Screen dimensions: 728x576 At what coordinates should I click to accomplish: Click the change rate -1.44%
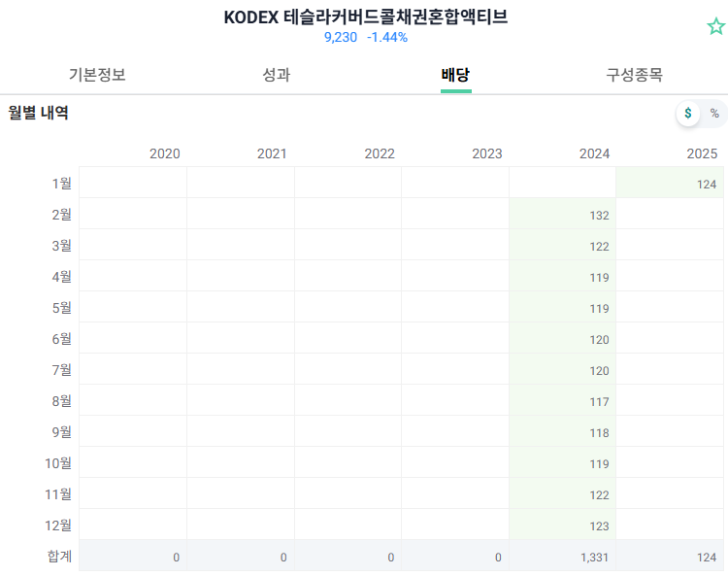387,37
